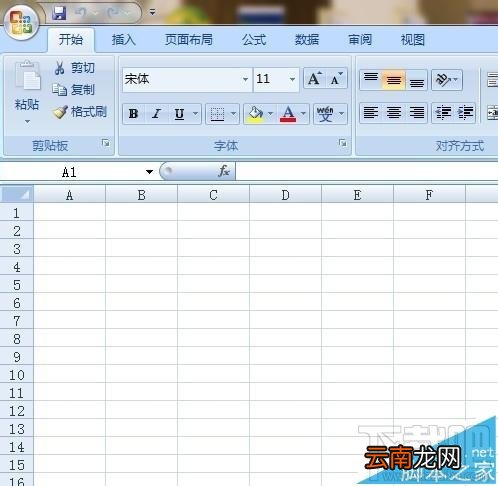Expand the font name dropdown arrow
This screenshot has height=486, width=498.
(x=245, y=80)
